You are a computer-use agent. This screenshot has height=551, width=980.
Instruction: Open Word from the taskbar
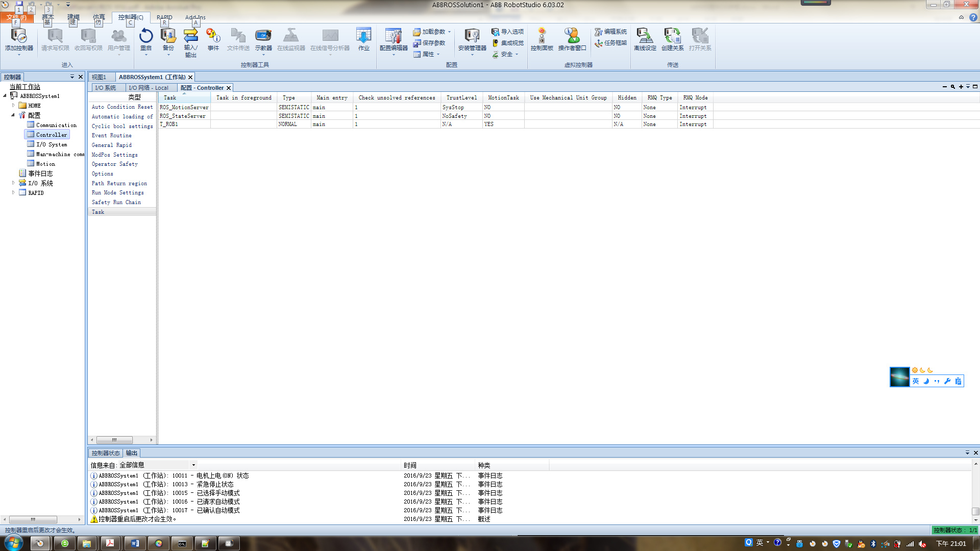135,543
